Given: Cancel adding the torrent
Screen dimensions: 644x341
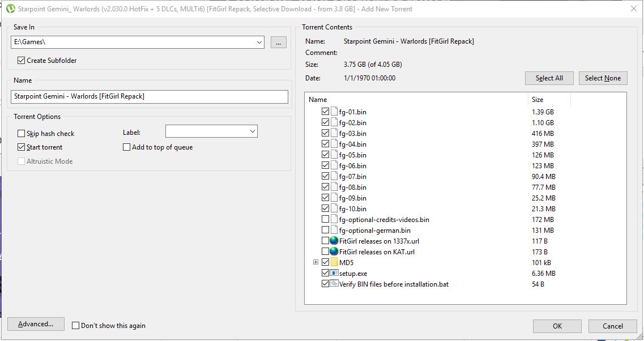Looking at the screenshot, I should (612, 326).
